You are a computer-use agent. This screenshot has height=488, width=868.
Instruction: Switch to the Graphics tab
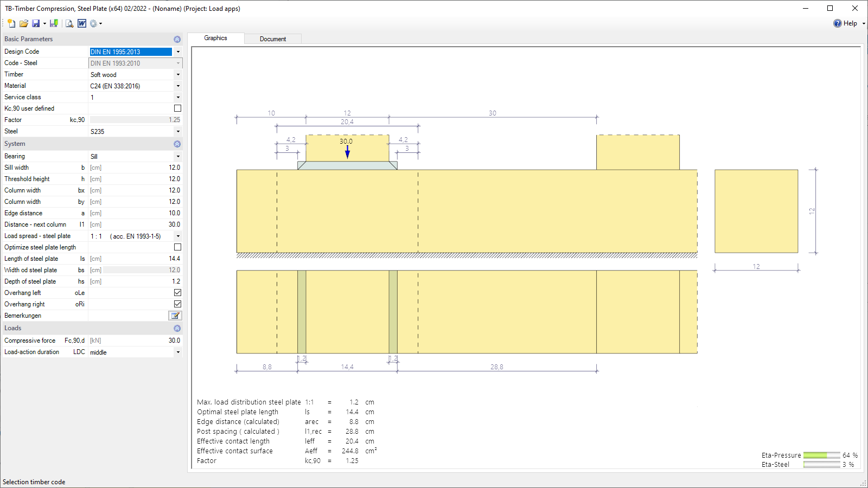tap(215, 38)
